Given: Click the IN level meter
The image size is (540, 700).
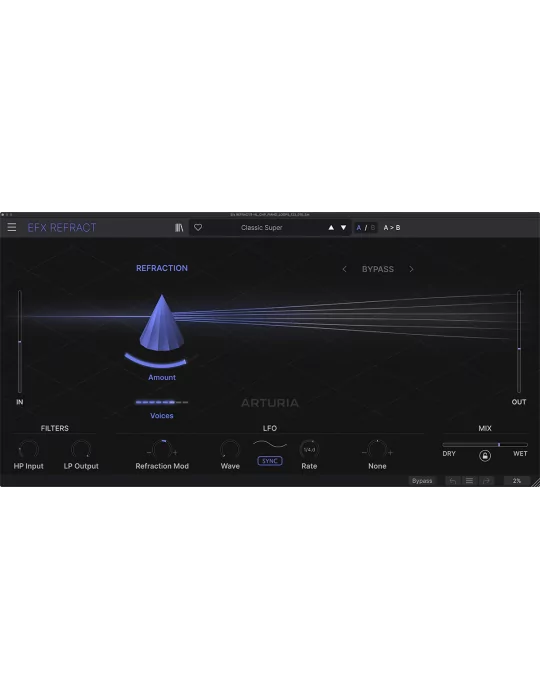Looking at the screenshot, I should coord(20,342).
